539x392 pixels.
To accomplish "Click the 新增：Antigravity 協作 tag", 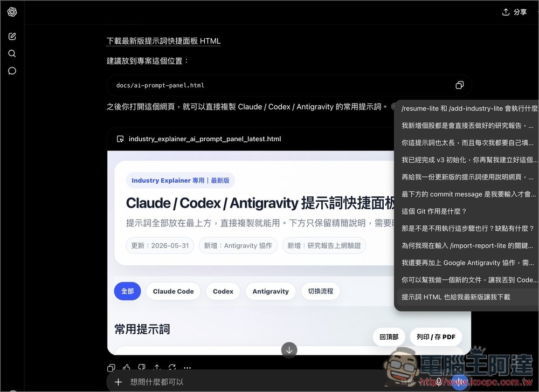I will point(238,245).
